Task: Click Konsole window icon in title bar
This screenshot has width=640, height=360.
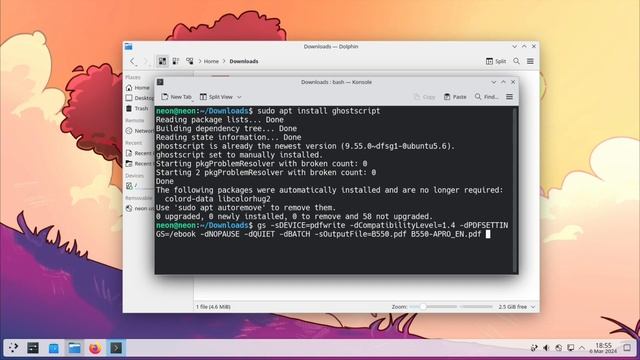Action: point(160,82)
